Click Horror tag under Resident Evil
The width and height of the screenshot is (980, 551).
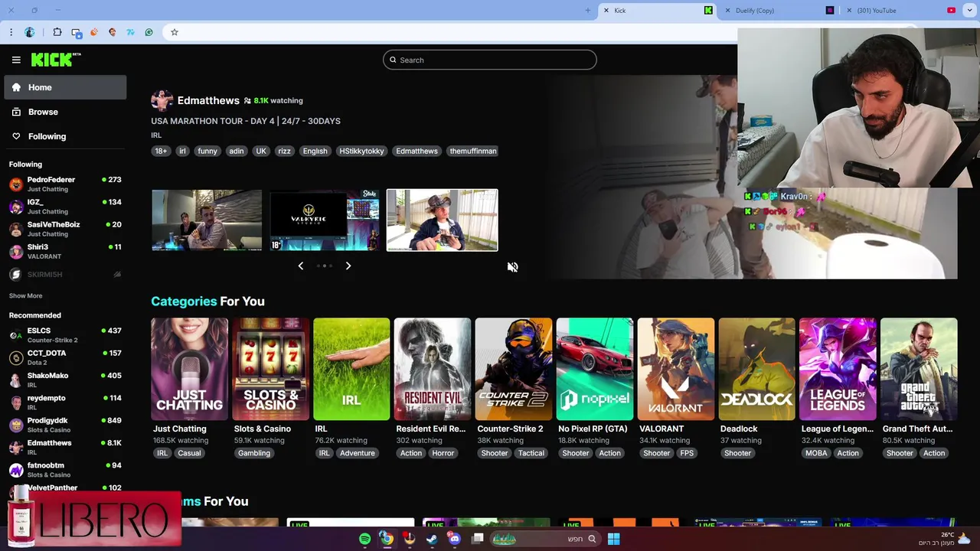(443, 453)
